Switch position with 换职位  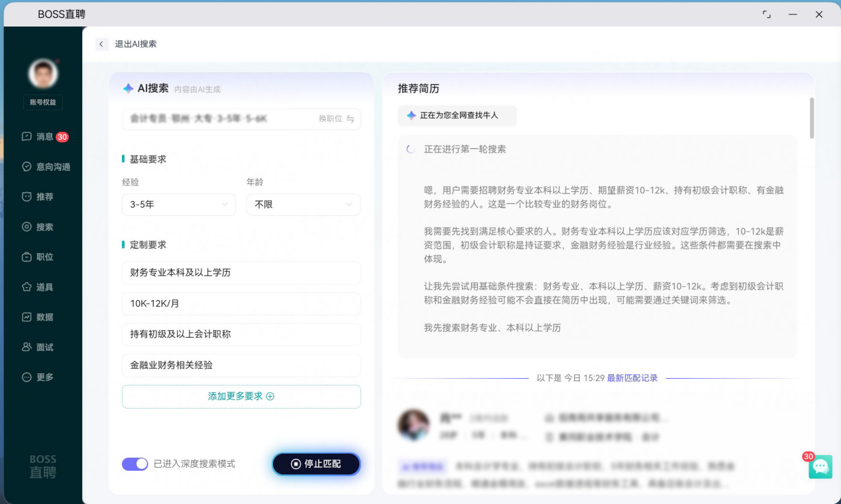tap(336, 119)
